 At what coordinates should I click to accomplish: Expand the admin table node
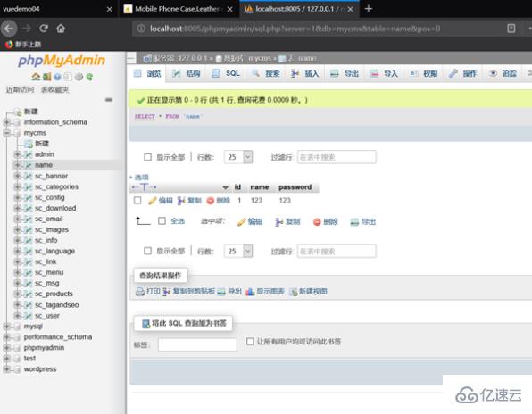point(17,154)
